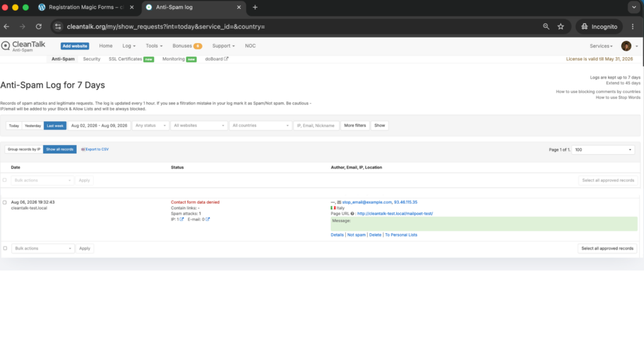The height and width of the screenshot is (362, 644).
Task: Open the Services menu
Action: click(x=601, y=46)
